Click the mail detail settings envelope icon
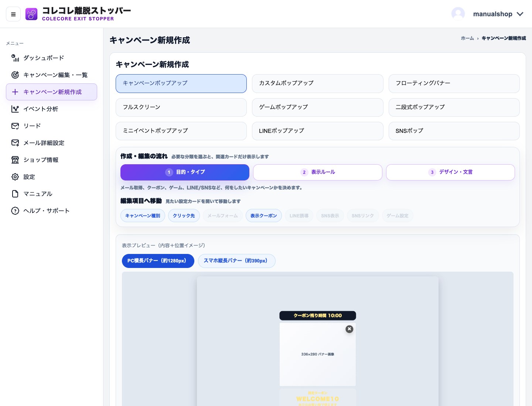 tap(15, 143)
